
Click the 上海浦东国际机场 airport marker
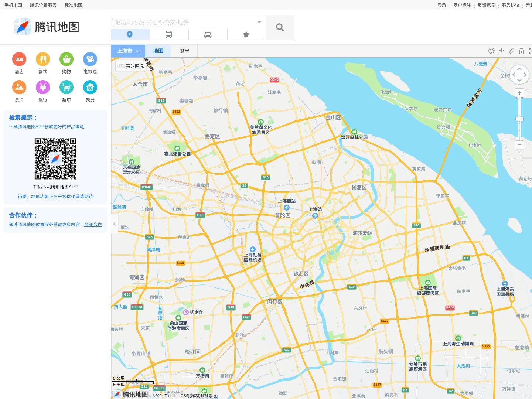pos(505,284)
